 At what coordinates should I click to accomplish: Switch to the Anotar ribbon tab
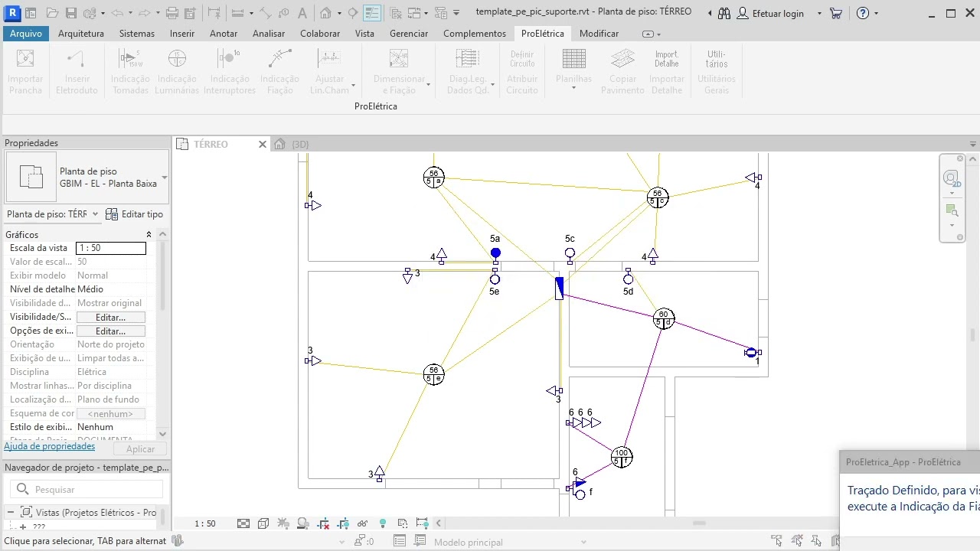(224, 34)
